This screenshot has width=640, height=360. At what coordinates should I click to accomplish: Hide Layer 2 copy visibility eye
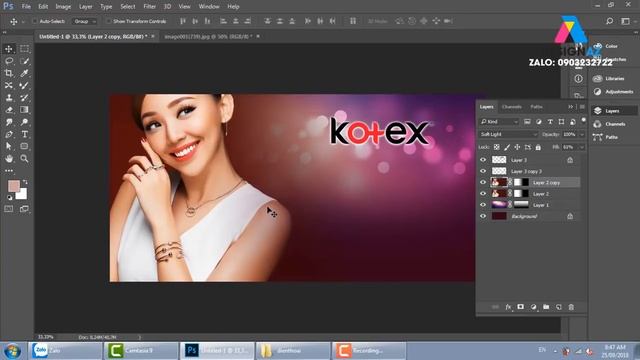coord(483,182)
